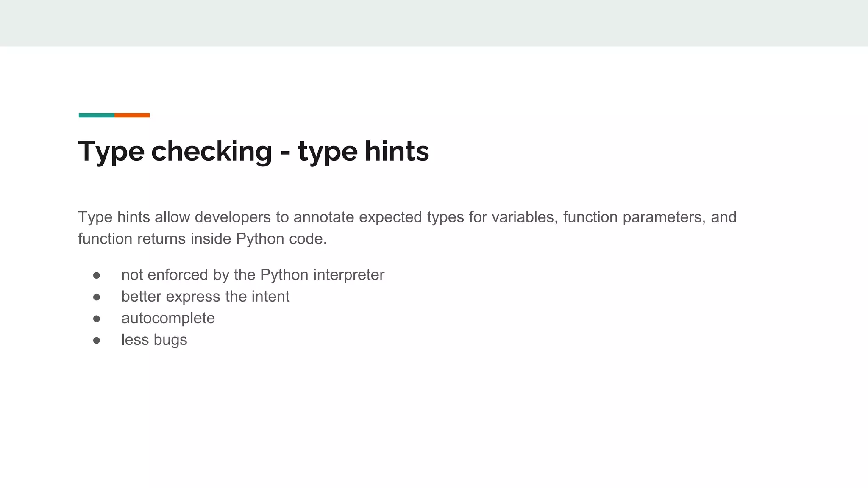This screenshot has width=868, height=488.
Task: Click the teal segment of the accent bar
Action: [96, 115]
